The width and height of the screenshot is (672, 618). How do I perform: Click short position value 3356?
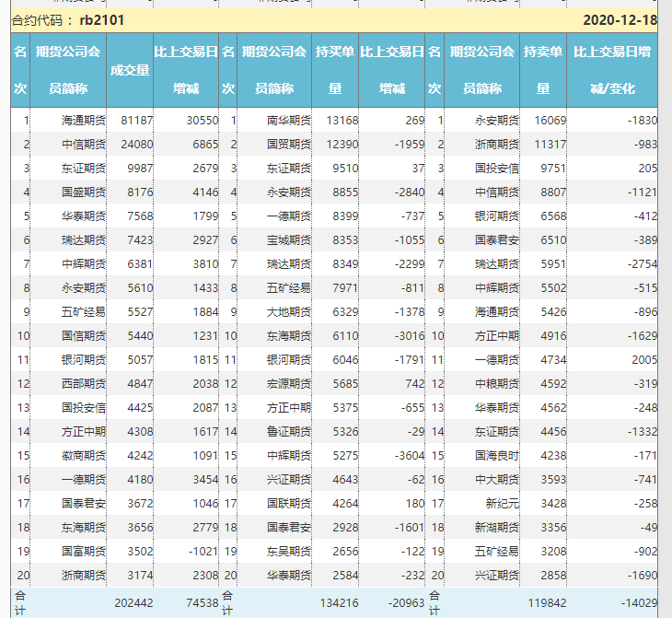point(554,528)
